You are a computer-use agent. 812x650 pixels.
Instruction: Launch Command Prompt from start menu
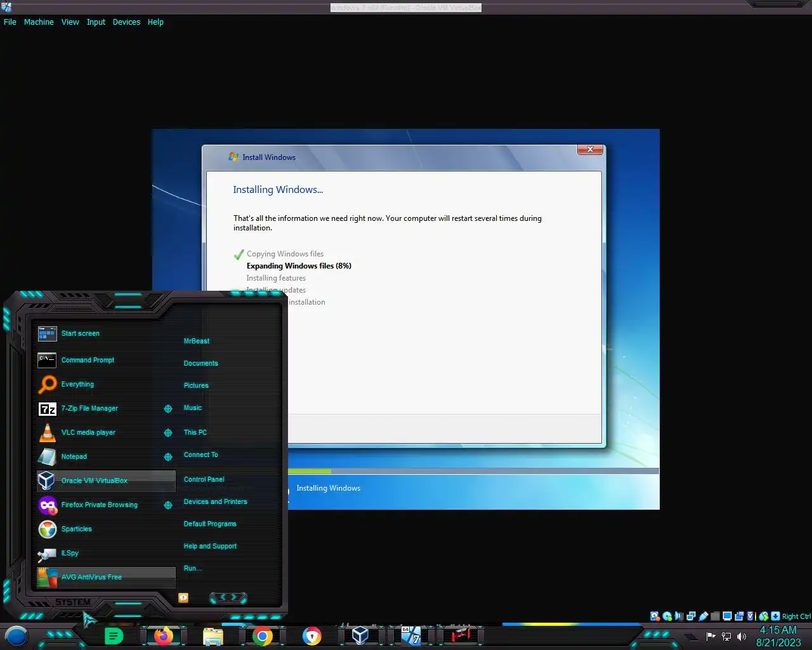[x=106, y=360]
